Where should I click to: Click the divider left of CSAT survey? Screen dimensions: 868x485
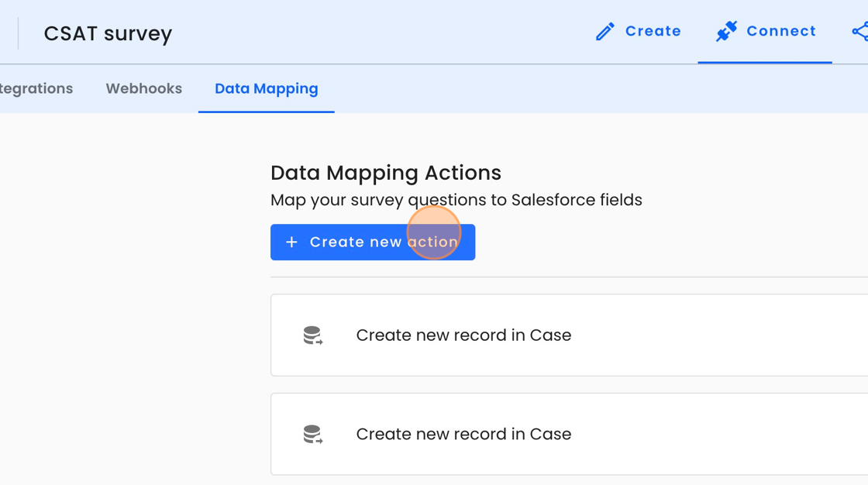18,34
